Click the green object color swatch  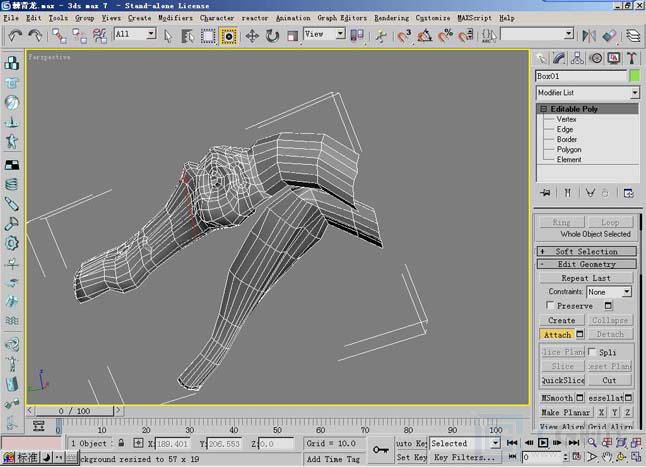pos(635,76)
